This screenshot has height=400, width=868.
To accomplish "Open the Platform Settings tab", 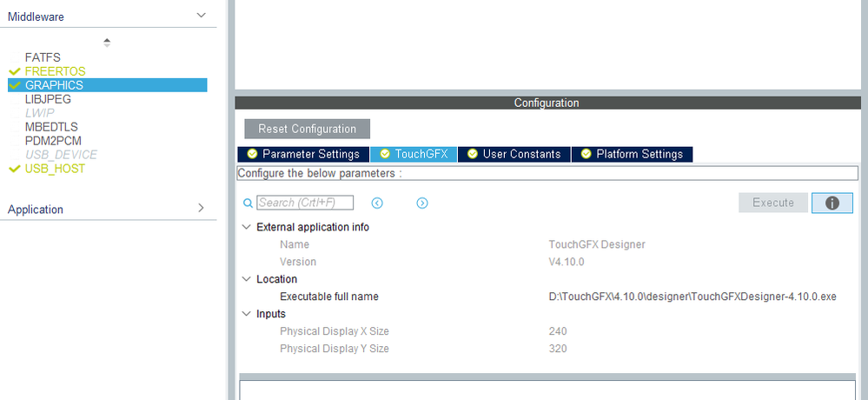I will pyautogui.click(x=632, y=154).
